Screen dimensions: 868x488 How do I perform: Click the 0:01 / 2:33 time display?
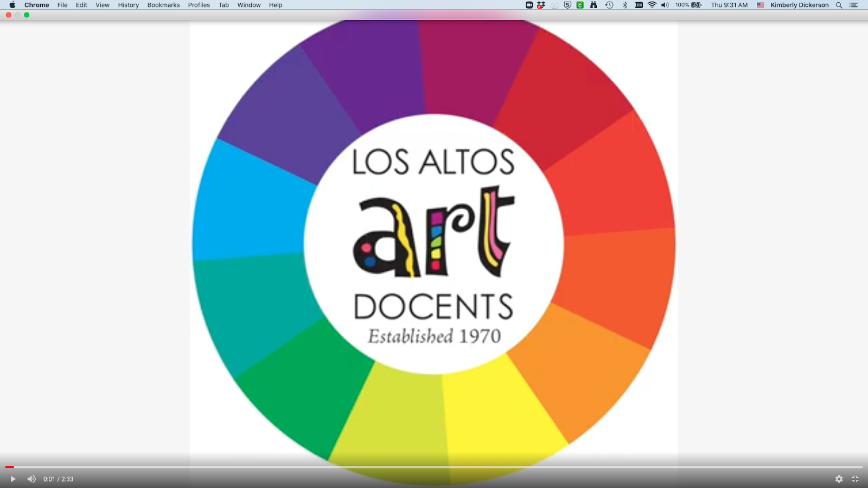(x=58, y=479)
